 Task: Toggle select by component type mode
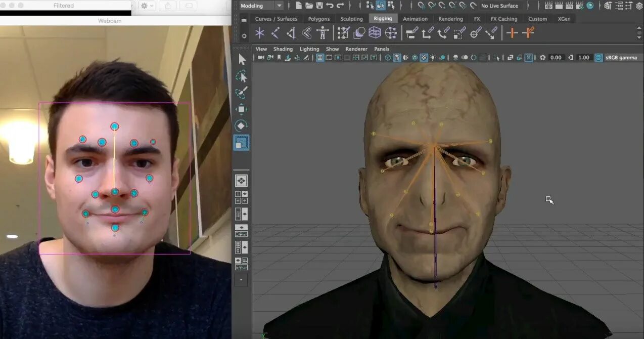[x=391, y=6]
